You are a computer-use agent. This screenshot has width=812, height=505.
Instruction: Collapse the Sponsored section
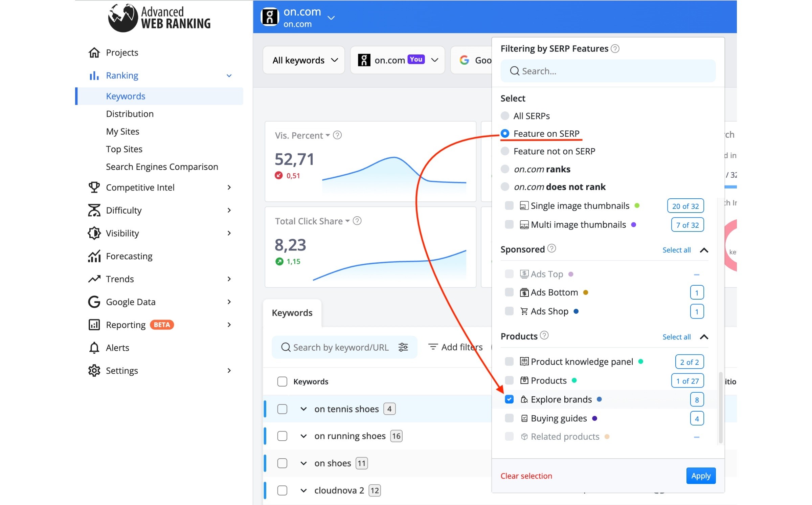tap(704, 250)
